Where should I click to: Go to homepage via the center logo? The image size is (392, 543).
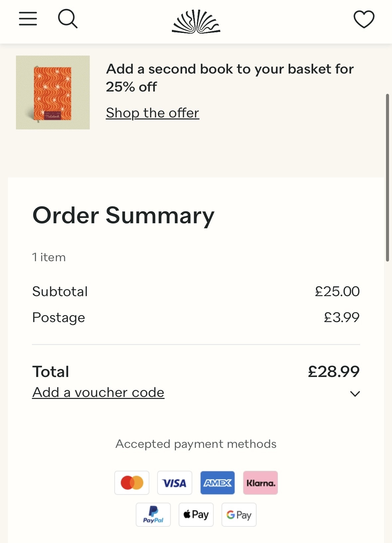pyautogui.click(x=196, y=22)
